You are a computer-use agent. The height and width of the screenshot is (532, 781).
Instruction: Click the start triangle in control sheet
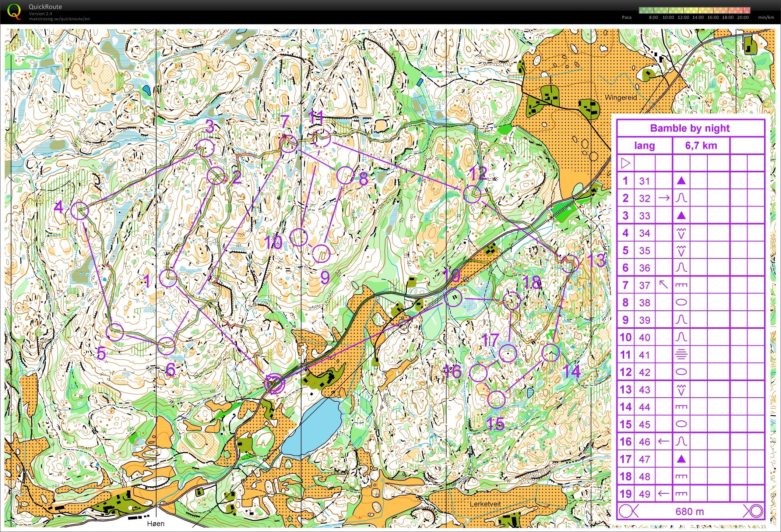pyautogui.click(x=626, y=163)
